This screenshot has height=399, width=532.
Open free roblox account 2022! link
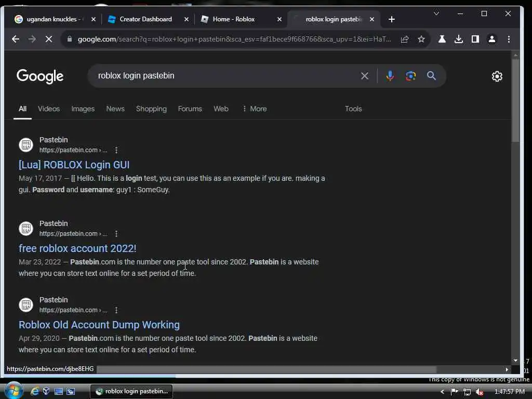[x=77, y=248]
